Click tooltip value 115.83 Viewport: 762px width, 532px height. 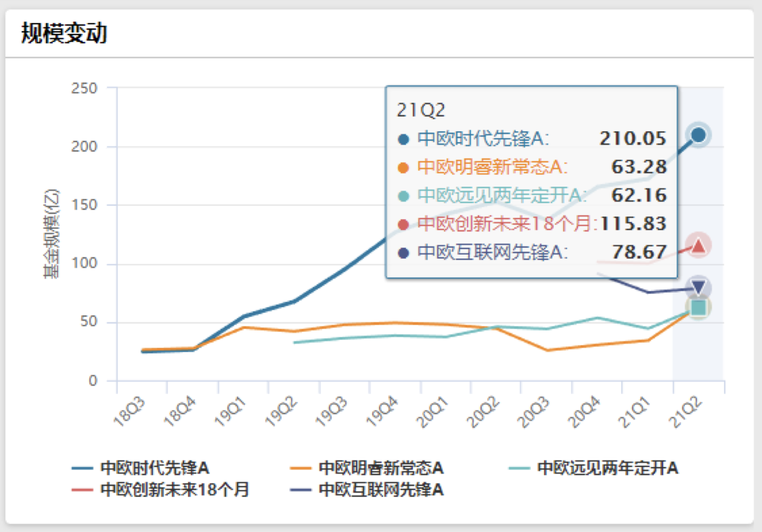point(633,224)
